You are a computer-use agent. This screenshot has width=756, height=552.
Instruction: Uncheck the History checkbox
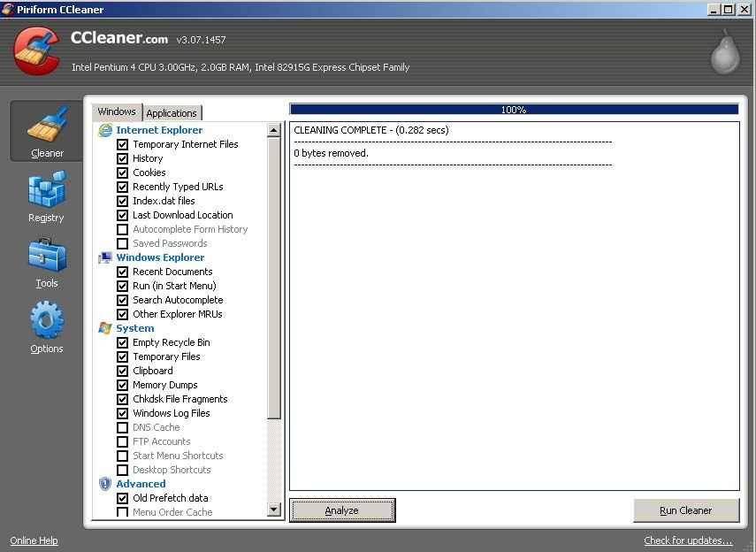point(123,158)
